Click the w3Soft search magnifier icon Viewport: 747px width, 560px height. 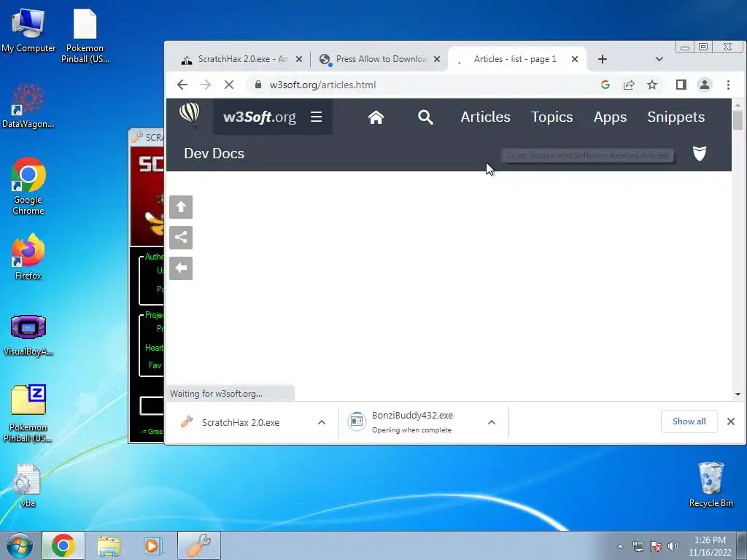click(x=425, y=117)
